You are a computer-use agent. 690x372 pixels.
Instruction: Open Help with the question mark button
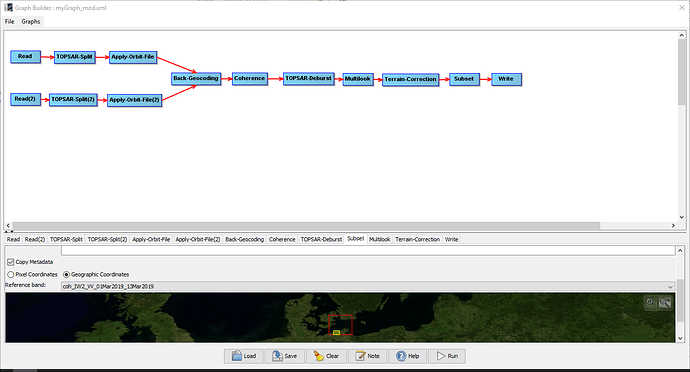point(407,356)
